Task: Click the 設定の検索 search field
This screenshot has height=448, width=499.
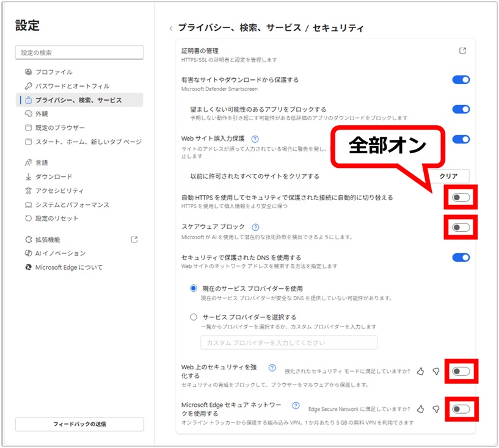Action: tap(79, 53)
